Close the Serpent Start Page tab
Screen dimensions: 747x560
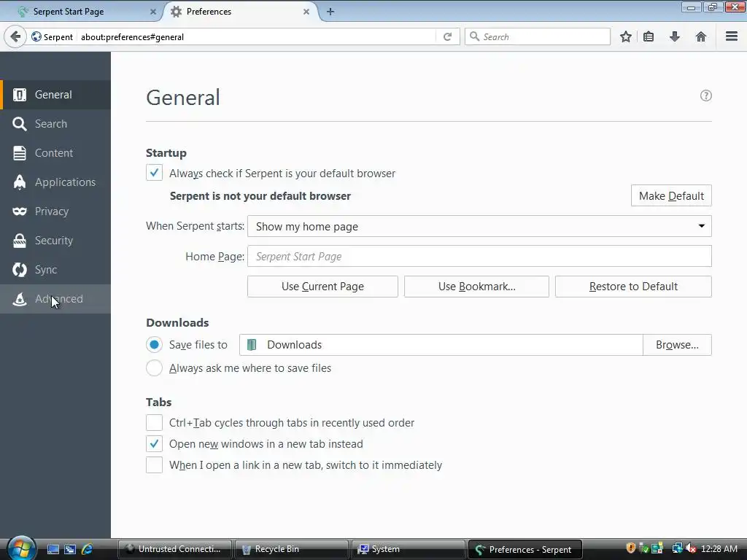tap(153, 12)
